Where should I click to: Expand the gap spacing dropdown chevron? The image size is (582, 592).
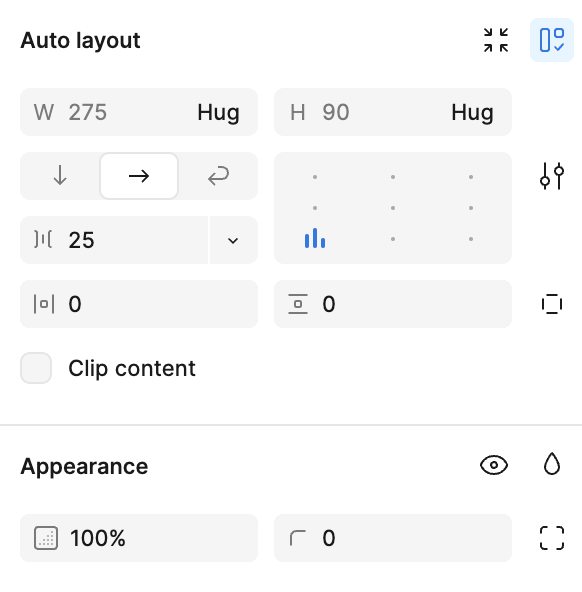coord(233,240)
